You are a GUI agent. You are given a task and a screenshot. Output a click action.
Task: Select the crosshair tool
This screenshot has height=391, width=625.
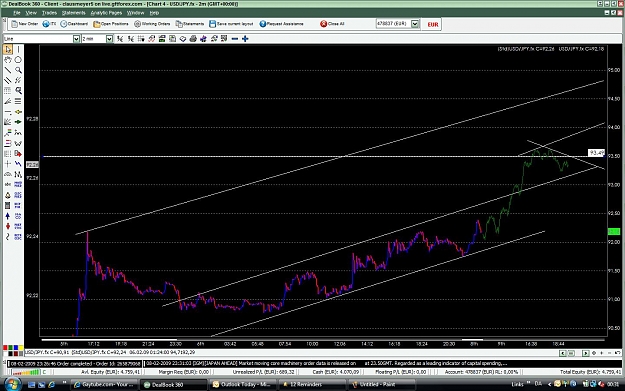click(x=8, y=164)
